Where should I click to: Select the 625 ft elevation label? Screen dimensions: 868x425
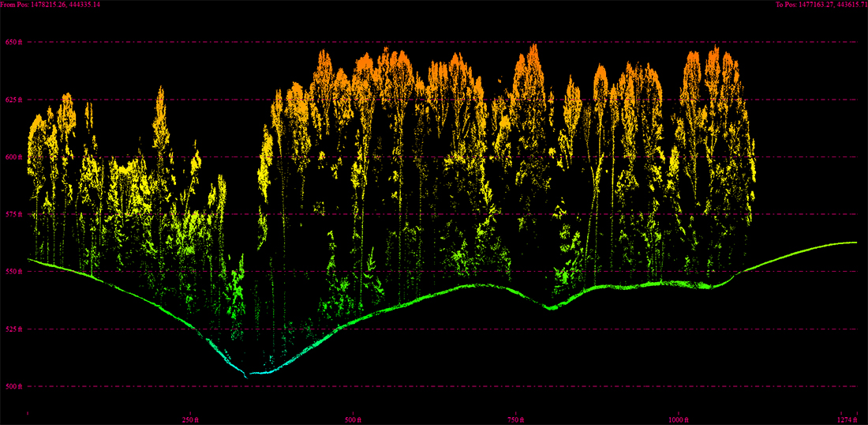(x=14, y=100)
